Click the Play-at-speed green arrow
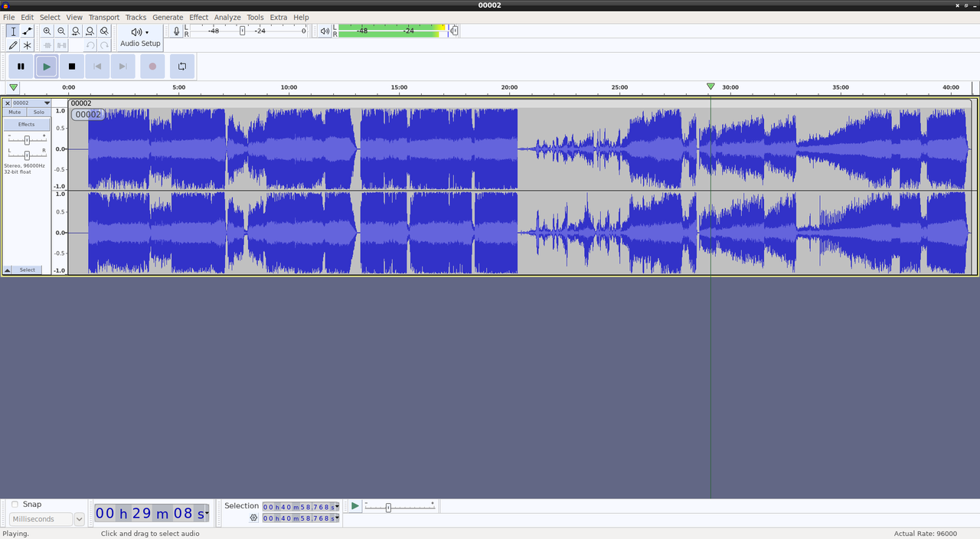This screenshot has height=539, width=980. point(354,506)
